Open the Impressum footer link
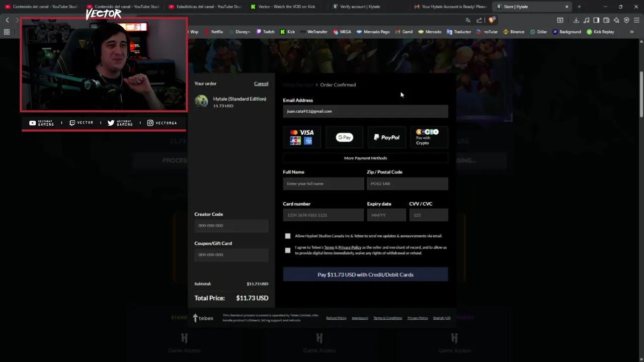The width and height of the screenshot is (644, 362). pyautogui.click(x=360, y=318)
